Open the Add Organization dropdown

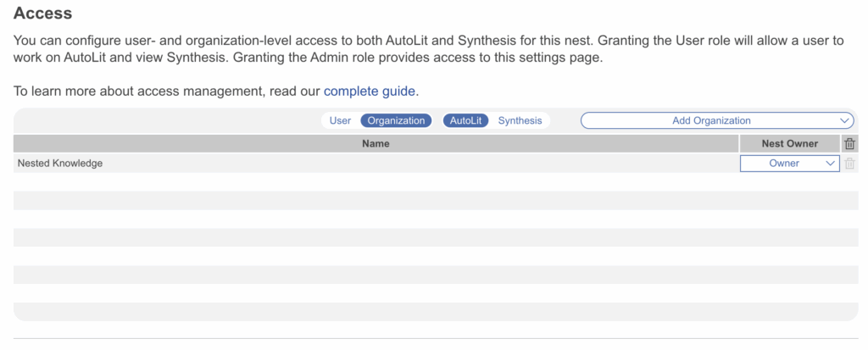(712, 121)
